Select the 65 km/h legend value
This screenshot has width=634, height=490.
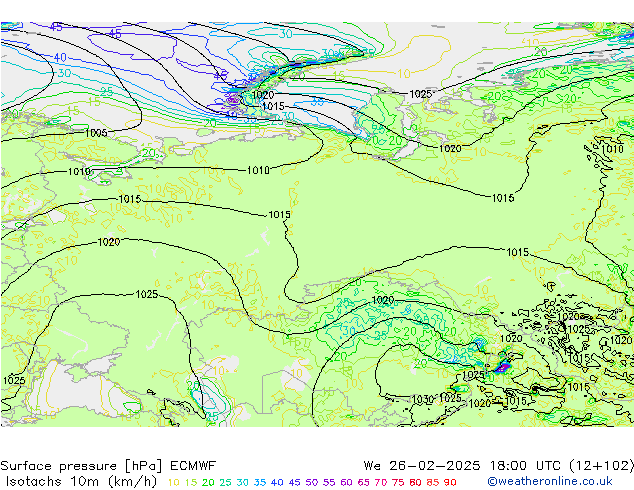click(363, 482)
